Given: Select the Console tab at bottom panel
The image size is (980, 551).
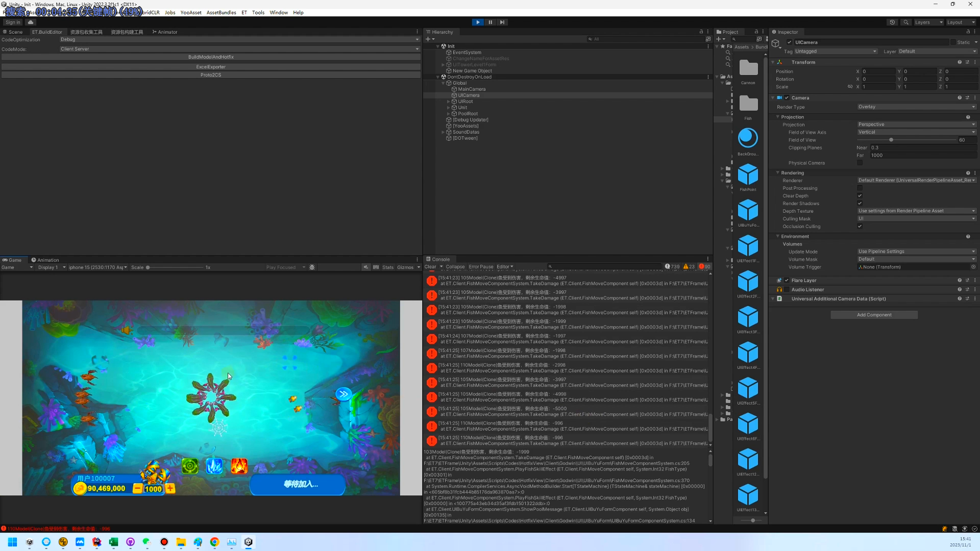Looking at the screenshot, I should (439, 258).
